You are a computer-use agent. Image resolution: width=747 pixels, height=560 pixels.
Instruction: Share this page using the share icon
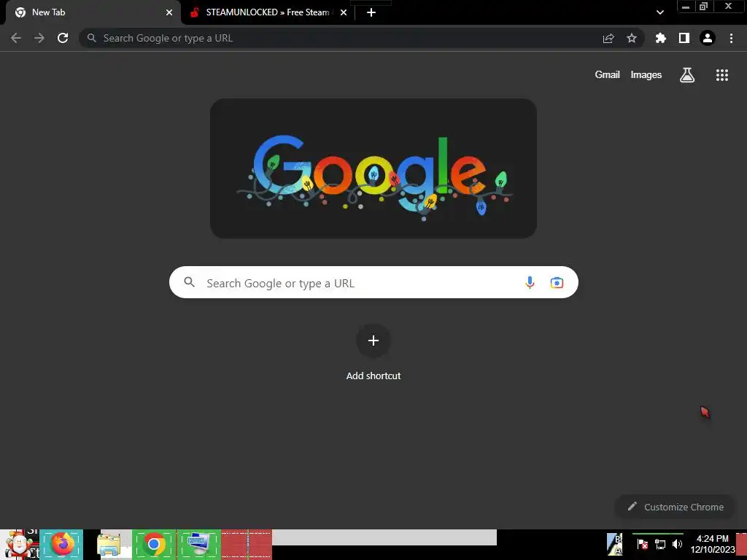[608, 38]
